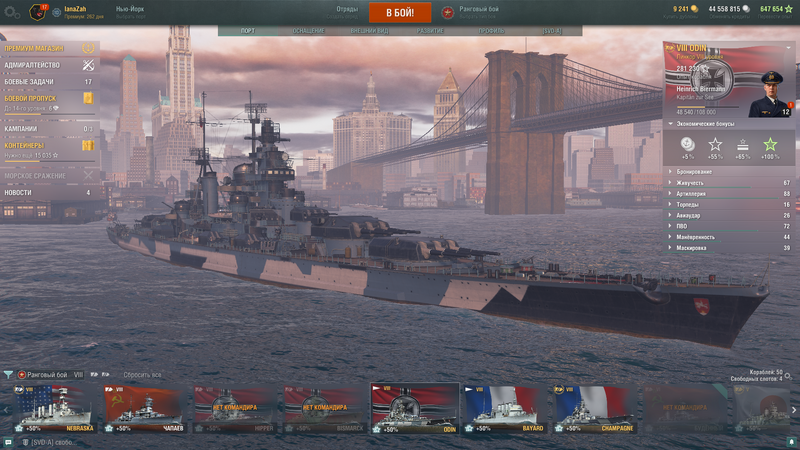
Task: Expand the Артиллерия parameters row
Action: click(729, 194)
